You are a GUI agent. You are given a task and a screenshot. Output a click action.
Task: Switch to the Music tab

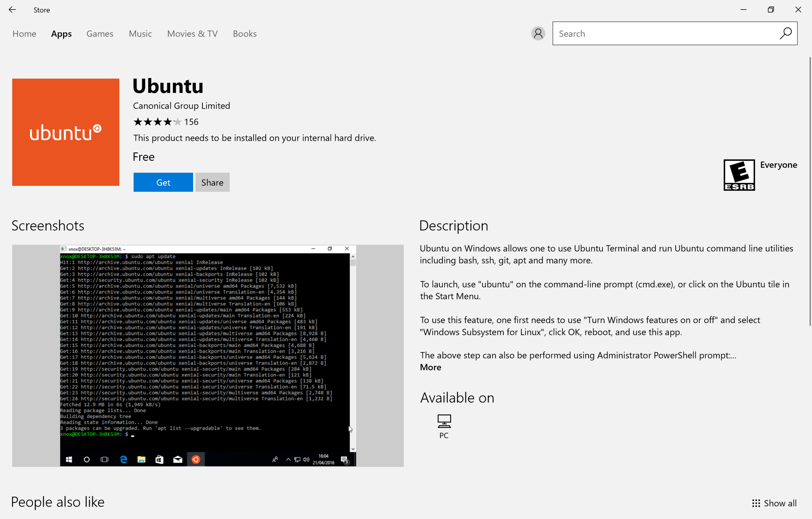(140, 34)
